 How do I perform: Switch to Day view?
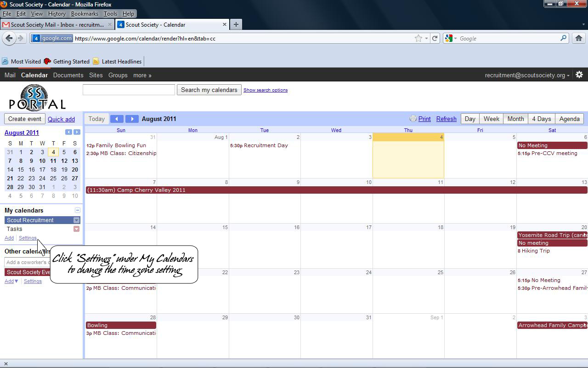(470, 119)
